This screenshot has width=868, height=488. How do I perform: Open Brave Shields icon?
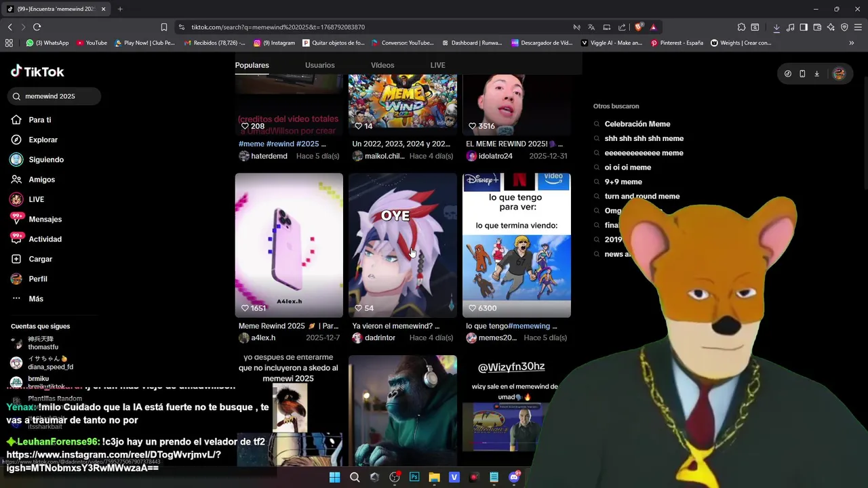coord(638,27)
